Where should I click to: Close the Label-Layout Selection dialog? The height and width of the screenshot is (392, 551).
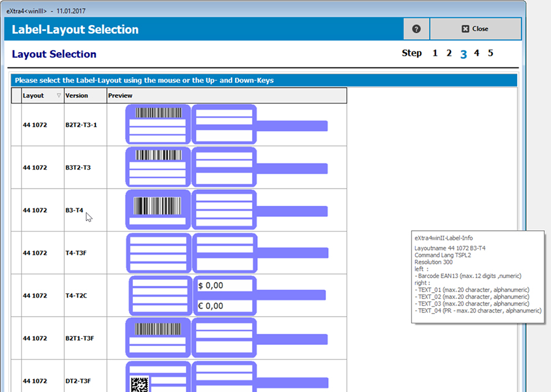tap(476, 28)
